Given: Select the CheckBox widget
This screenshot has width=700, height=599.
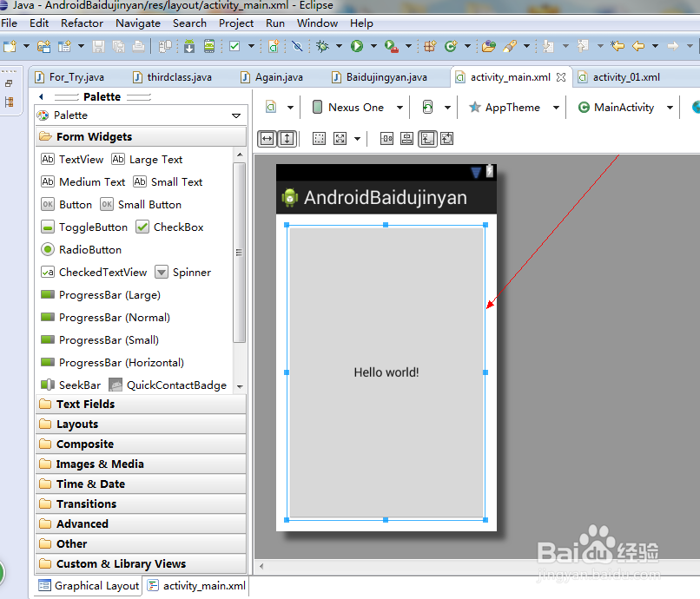Looking at the screenshot, I should click(169, 227).
